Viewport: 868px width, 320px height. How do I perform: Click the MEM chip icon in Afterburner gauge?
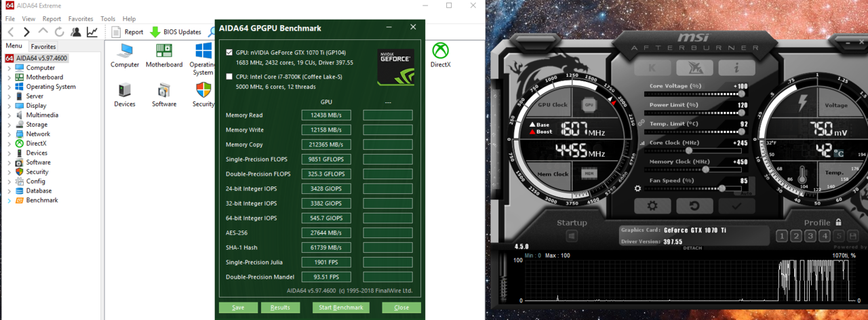(x=589, y=174)
